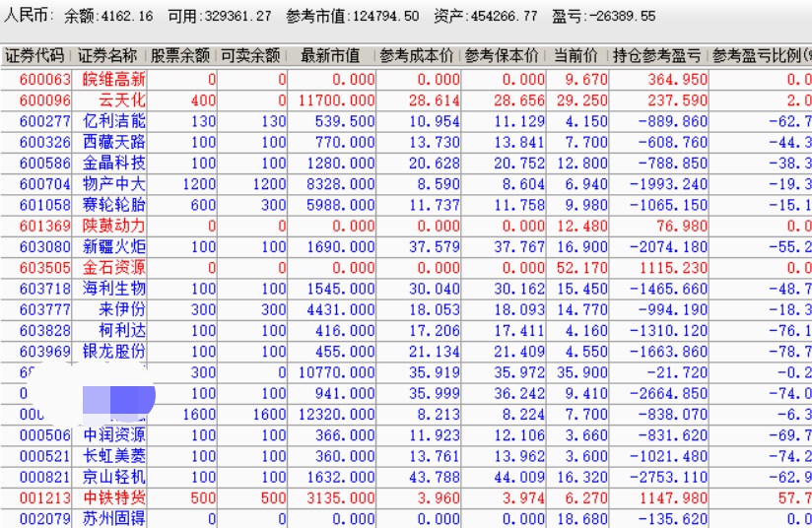Select stock code 603718
The image size is (812, 528).
[x=45, y=289]
